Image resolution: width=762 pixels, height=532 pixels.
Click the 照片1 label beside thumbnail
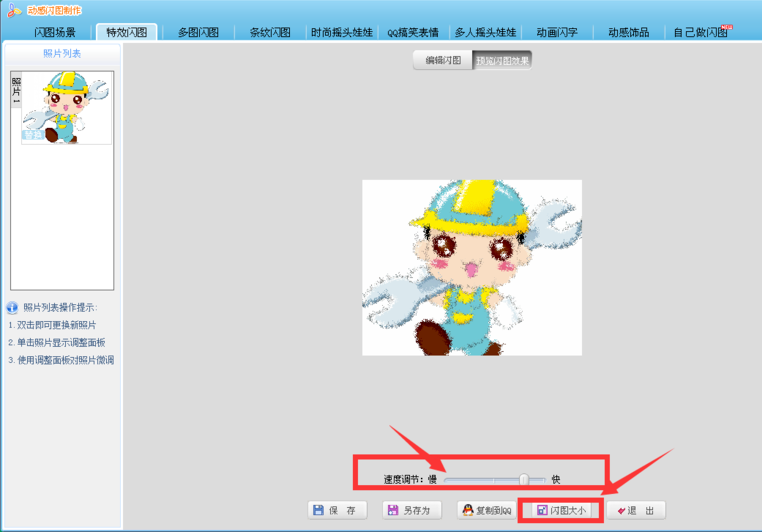pos(17,90)
